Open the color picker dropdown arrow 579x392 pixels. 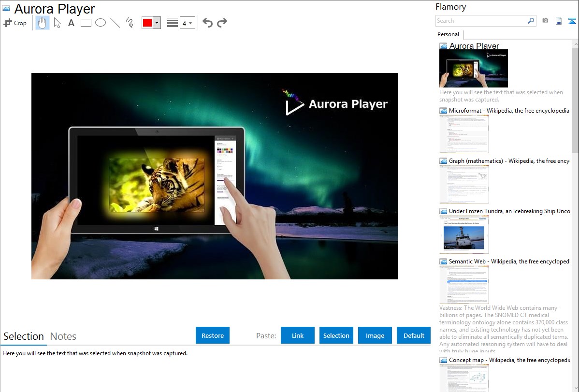[x=157, y=23]
